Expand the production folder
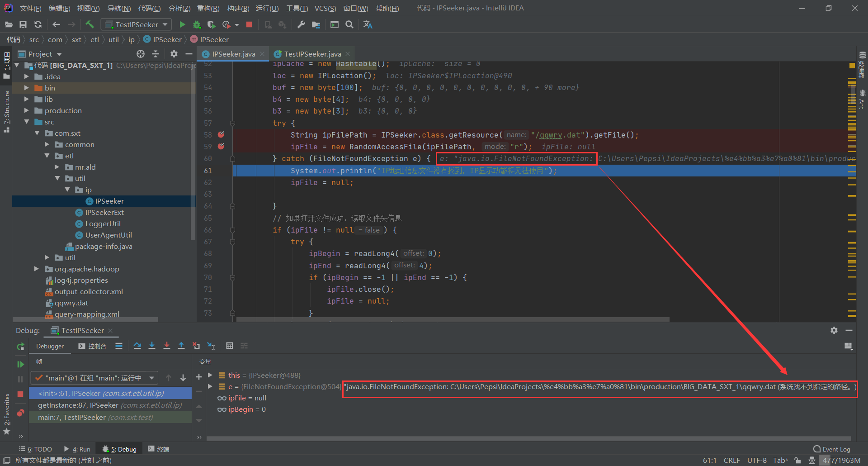 (27, 110)
